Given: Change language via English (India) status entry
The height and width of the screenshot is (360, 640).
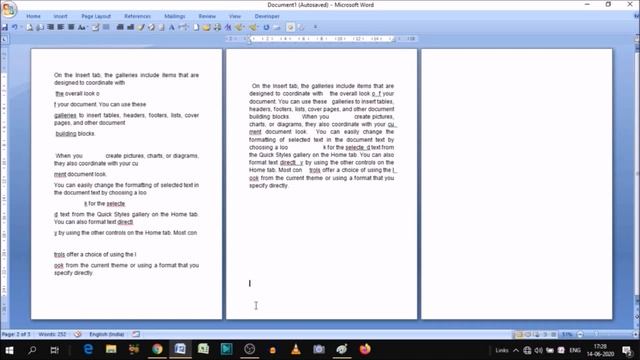Looking at the screenshot, I should 107,334.
